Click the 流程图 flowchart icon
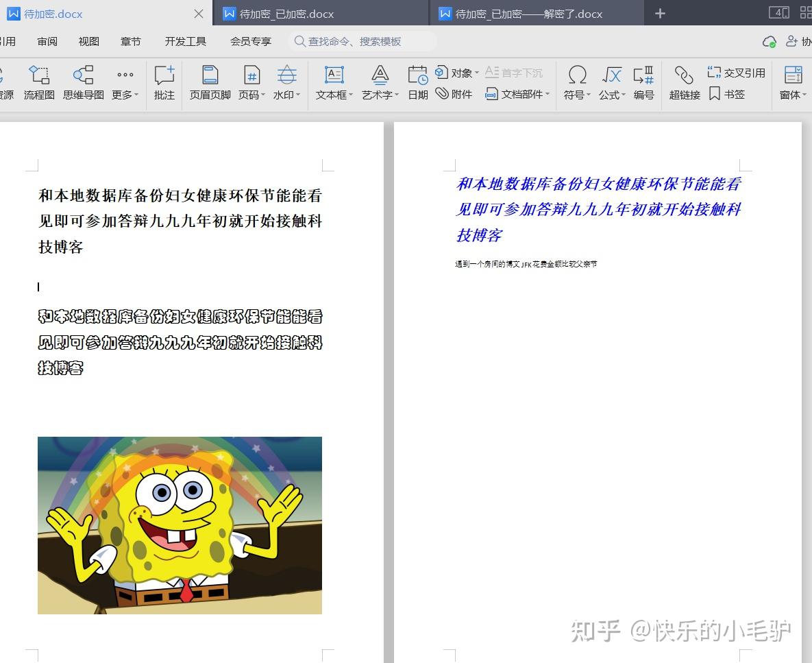 (x=39, y=75)
